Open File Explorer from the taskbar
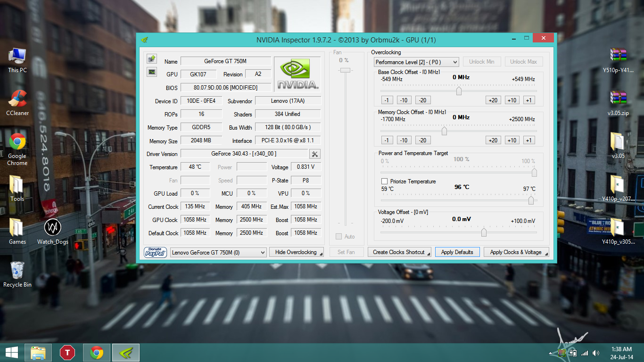This screenshot has width=644, height=362. (x=38, y=353)
